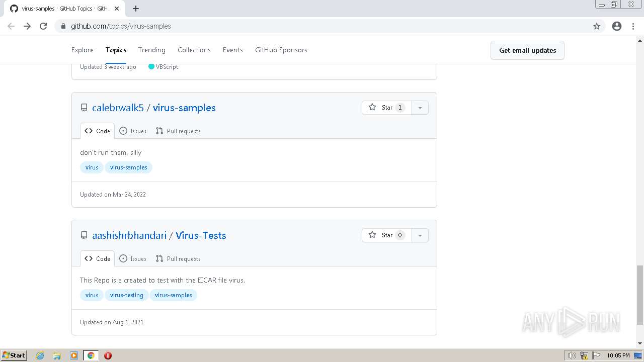
Task: Open the Collections navigation item
Action: click(194, 50)
